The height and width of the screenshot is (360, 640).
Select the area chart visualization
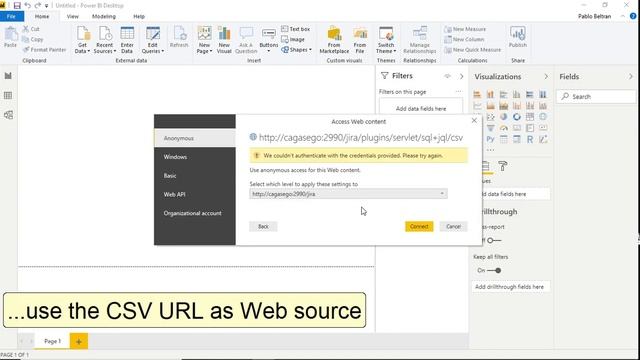click(491, 106)
